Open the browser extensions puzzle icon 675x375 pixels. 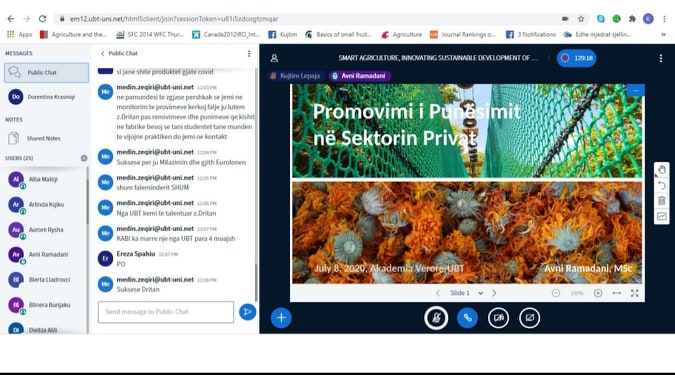(x=632, y=19)
